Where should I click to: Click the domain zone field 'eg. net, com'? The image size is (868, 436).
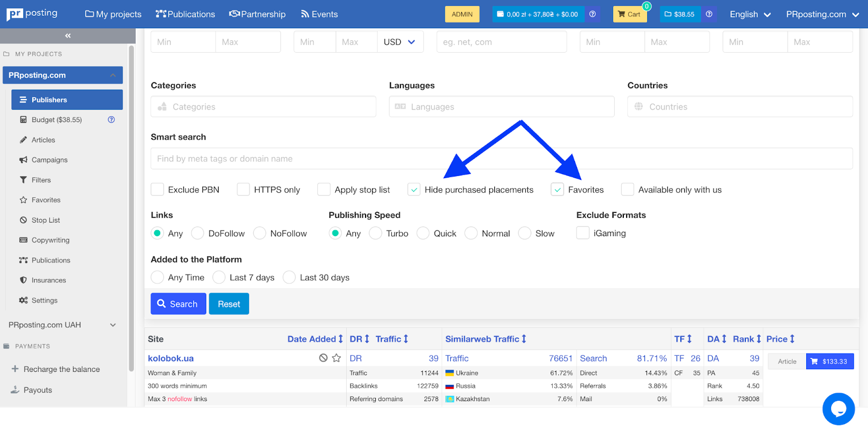[x=502, y=42]
